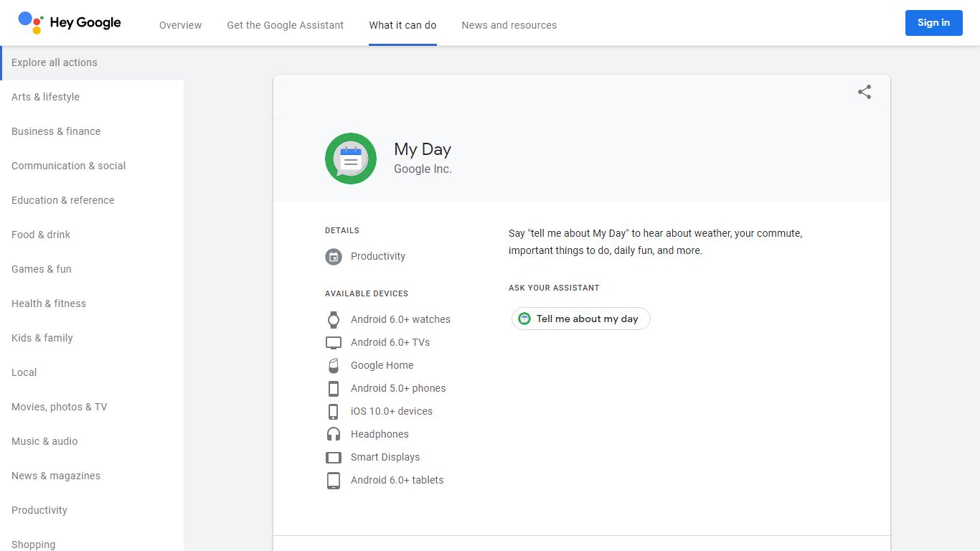The image size is (980, 551).
Task: Click the My Day title
Action: [x=423, y=149]
